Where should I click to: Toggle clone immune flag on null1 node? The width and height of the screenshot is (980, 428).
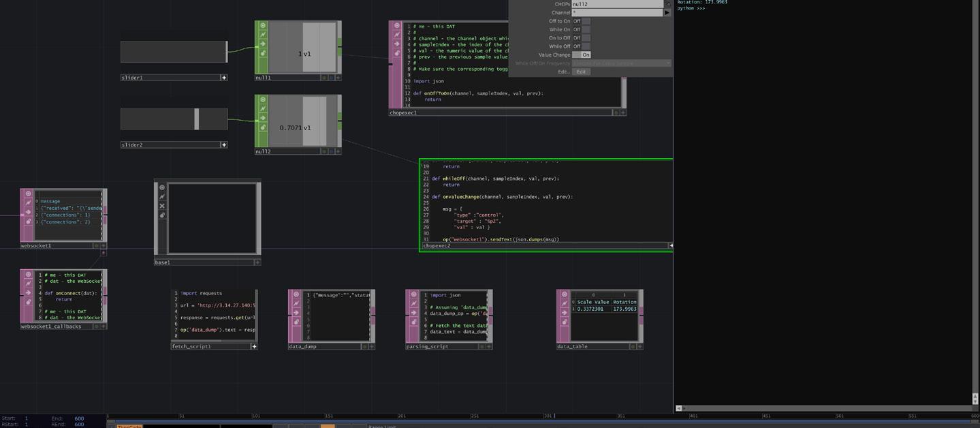(x=263, y=35)
